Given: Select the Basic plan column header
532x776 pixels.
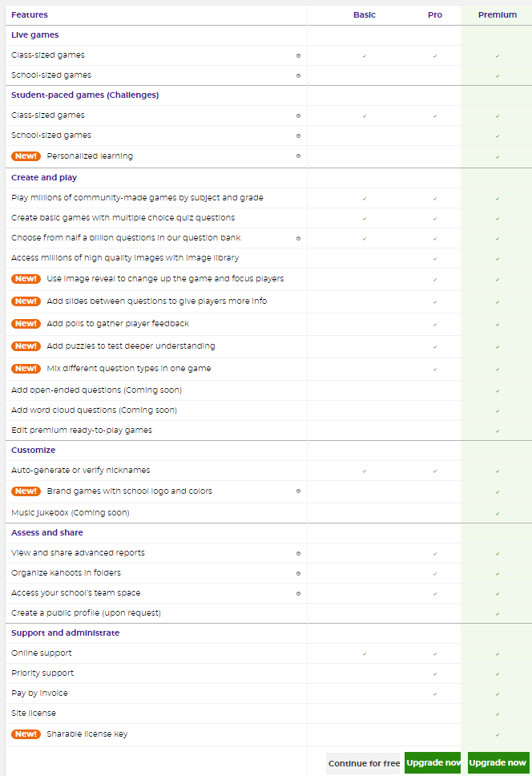Looking at the screenshot, I should (x=365, y=15).
